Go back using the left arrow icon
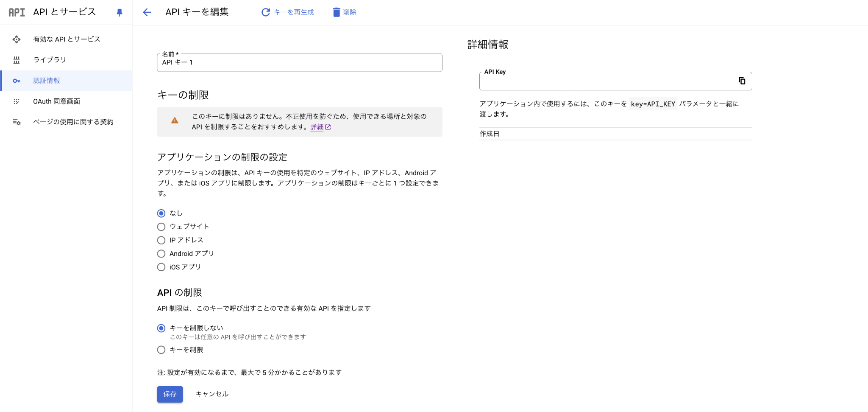 tap(147, 12)
